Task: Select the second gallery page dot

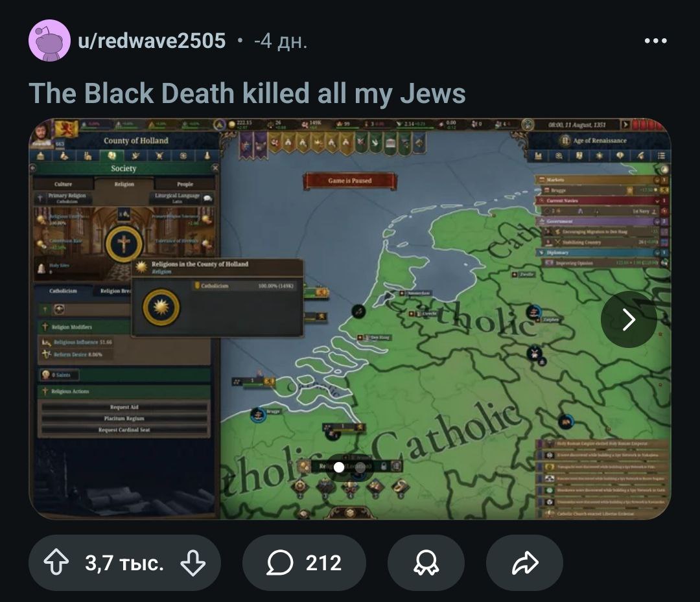Action: [x=360, y=467]
